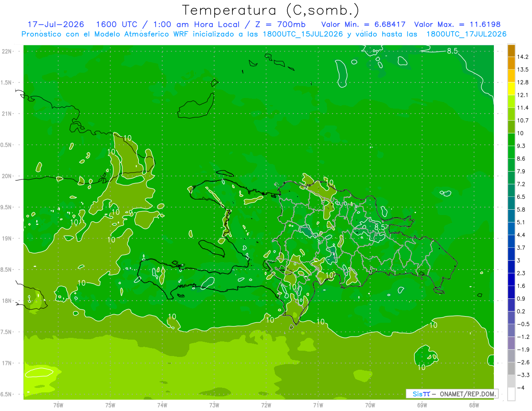
Task: Click the 11.4 colorbar value
Action: (523, 108)
